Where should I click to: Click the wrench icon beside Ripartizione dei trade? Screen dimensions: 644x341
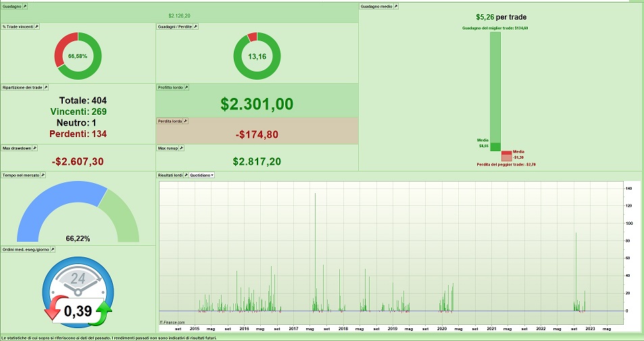(45, 87)
